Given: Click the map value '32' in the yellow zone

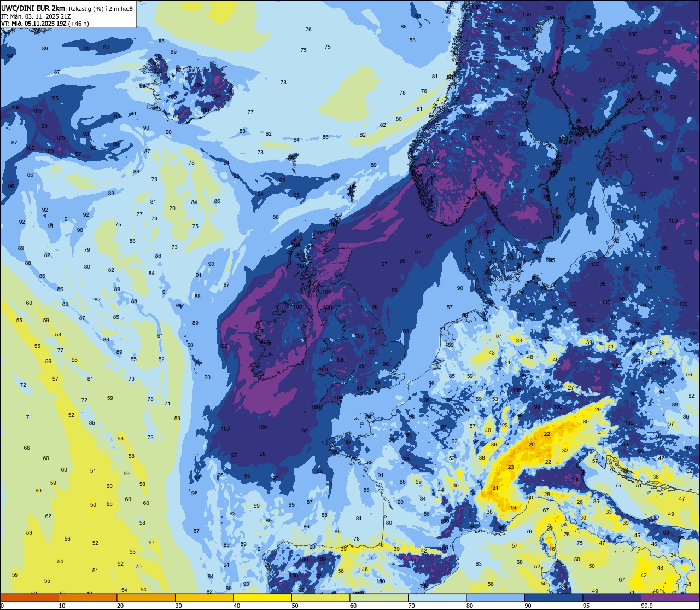Looking at the screenshot, I should coord(565,451).
